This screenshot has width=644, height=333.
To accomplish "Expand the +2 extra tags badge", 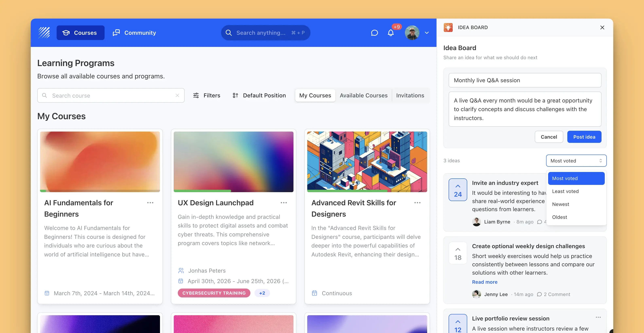I will (x=262, y=293).
